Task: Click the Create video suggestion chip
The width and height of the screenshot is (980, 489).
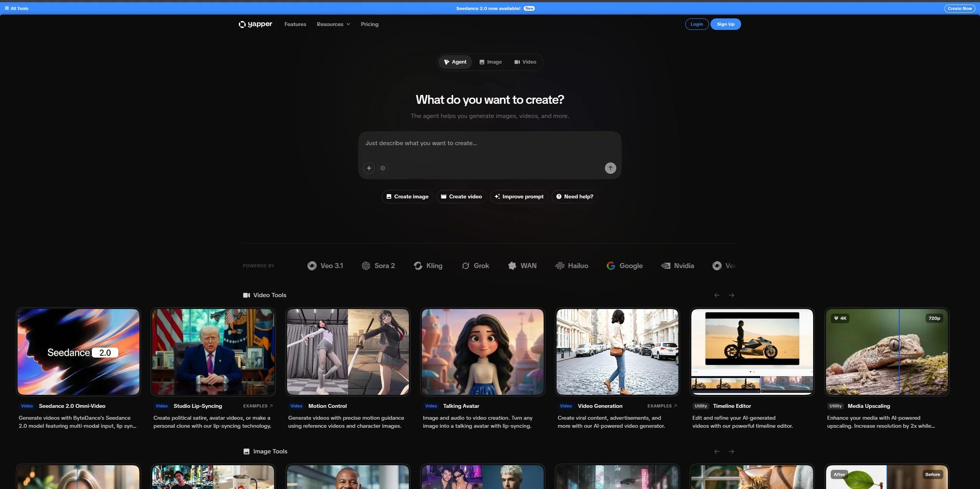Action: click(x=461, y=197)
